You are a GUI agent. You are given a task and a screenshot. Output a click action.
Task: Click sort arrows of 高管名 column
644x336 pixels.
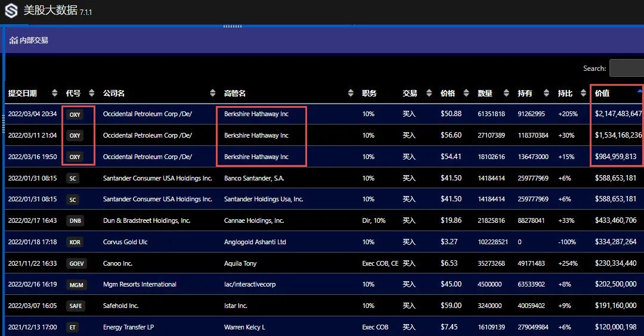(x=350, y=93)
